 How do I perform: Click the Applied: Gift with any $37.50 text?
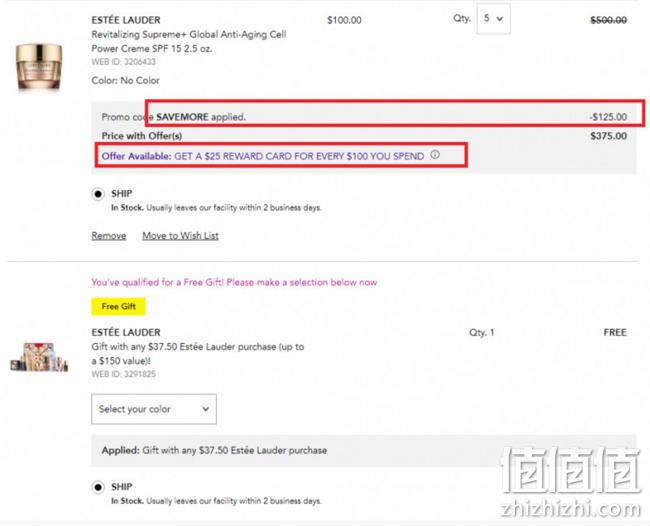click(x=214, y=450)
